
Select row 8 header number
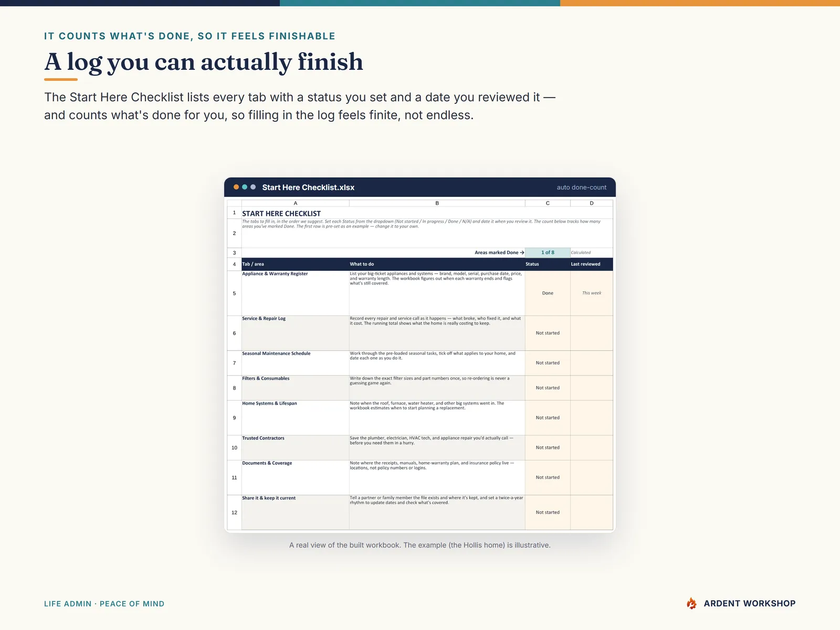[234, 388]
